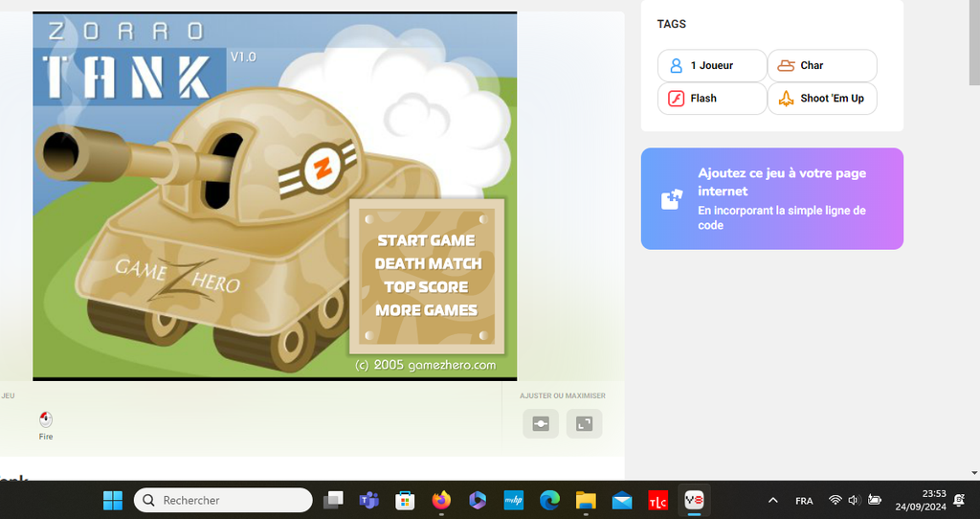
Task: Open the notifications bell icon
Action: coord(959,500)
